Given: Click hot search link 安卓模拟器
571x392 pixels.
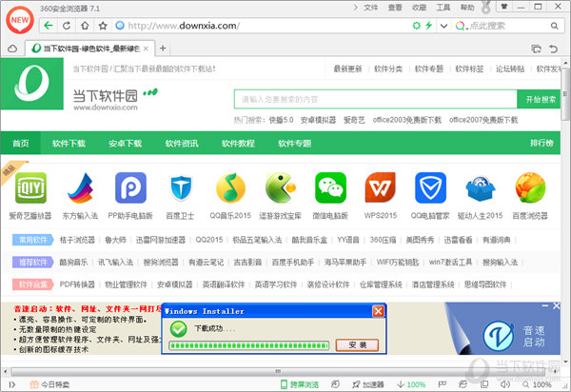Looking at the screenshot, I should [x=318, y=120].
